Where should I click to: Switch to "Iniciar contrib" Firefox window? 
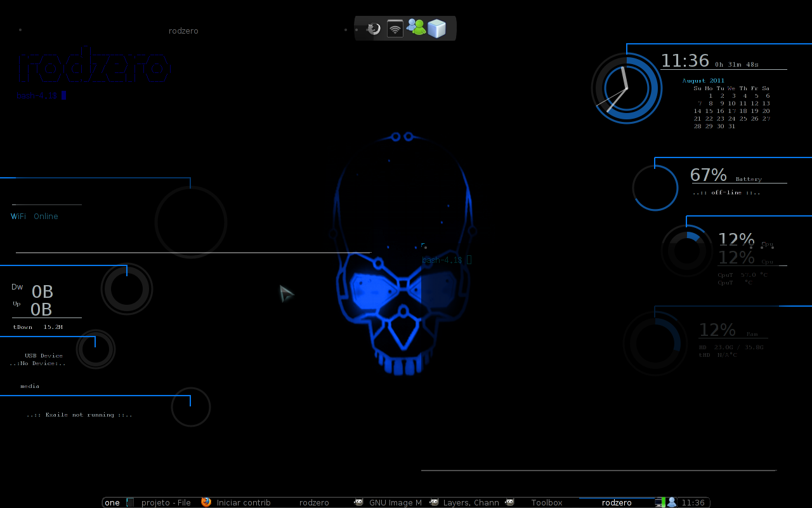click(x=244, y=502)
